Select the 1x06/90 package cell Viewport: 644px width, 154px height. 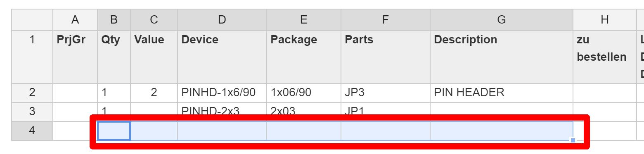click(x=304, y=92)
